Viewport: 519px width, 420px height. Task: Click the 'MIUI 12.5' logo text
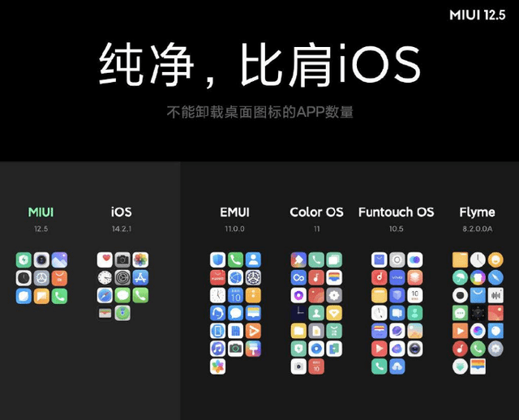pyautogui.click(x=478, y=15)
